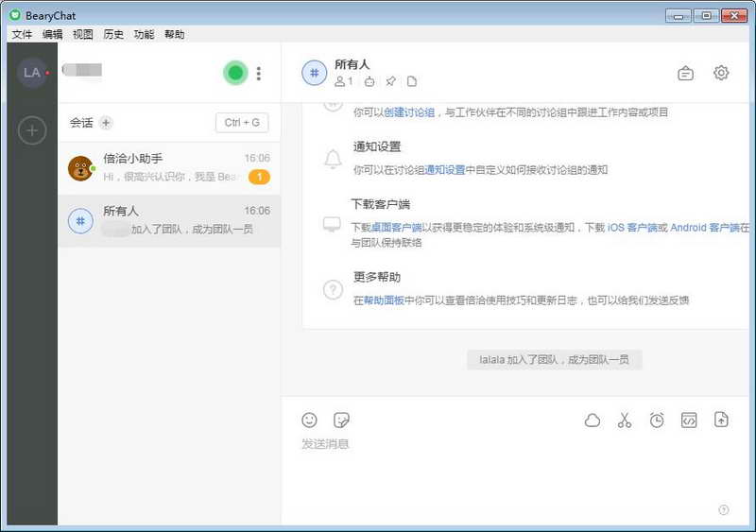Click the LA team avatar
The image size is (756, 532).
(x=32, y=73)
